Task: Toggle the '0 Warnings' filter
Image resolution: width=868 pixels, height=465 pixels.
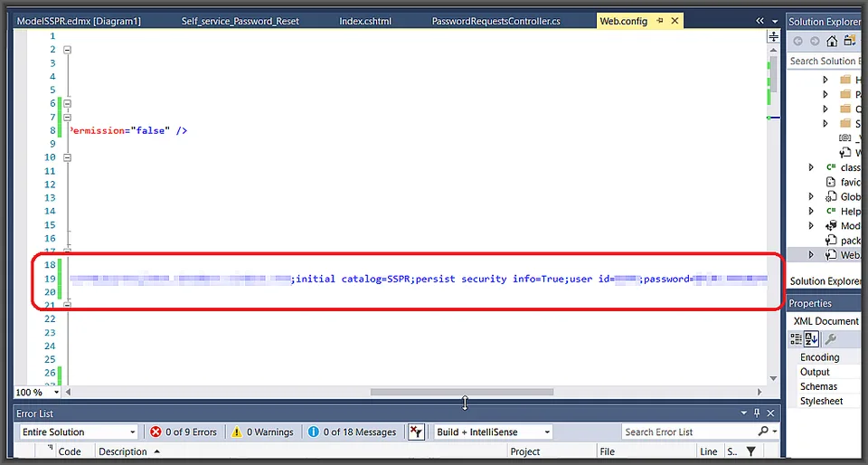Action: (262, 432)
